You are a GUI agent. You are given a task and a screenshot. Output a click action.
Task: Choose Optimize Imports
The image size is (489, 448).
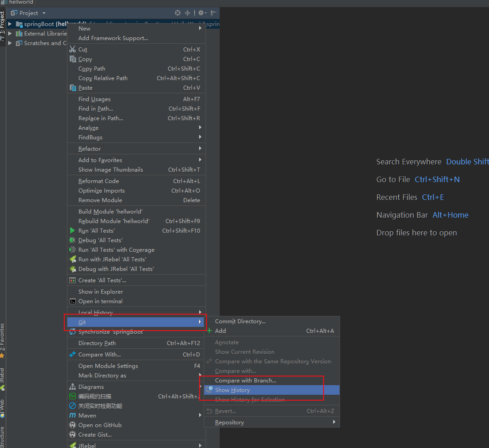(x=136, y=190)
